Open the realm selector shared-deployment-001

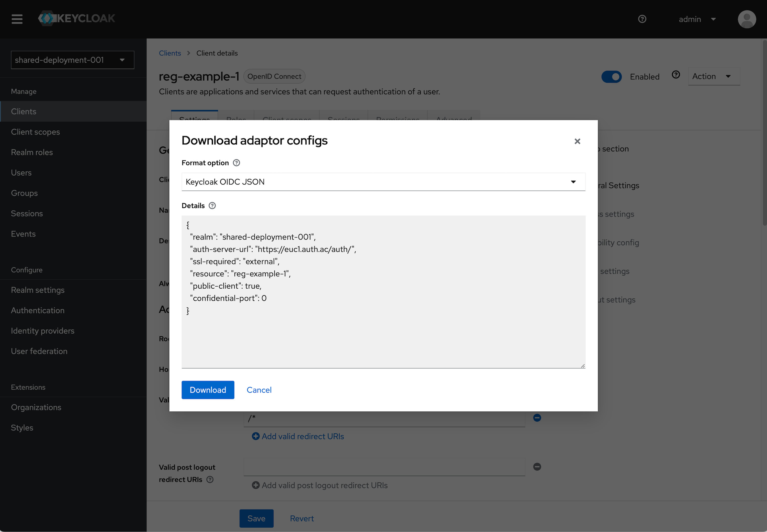point(72,60)
